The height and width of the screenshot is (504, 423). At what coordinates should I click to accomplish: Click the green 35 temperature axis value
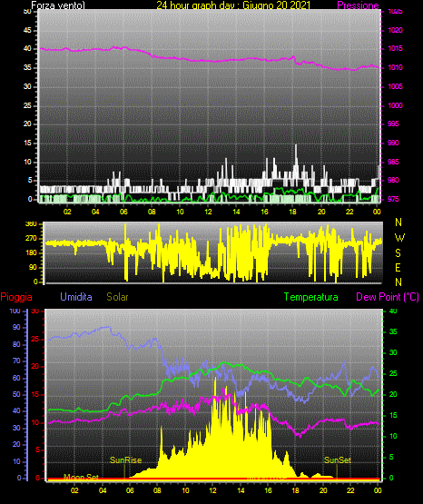[393, 332]
